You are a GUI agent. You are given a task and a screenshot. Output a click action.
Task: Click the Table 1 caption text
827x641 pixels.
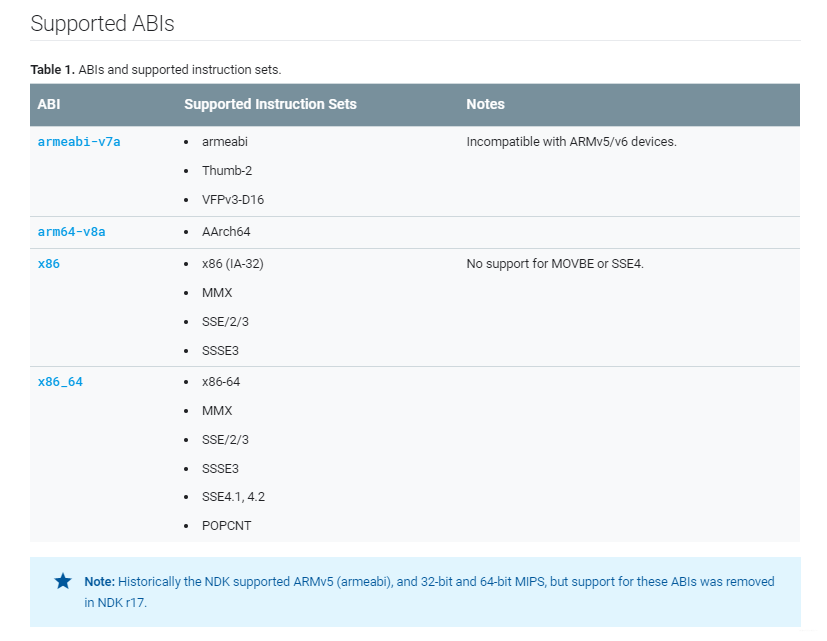156,70
